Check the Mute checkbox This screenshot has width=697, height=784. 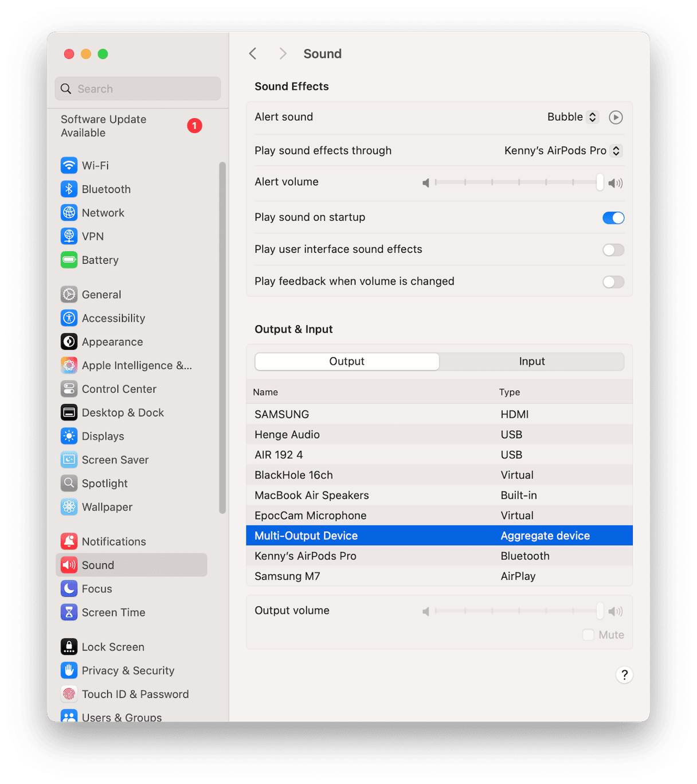coord(588,634)
